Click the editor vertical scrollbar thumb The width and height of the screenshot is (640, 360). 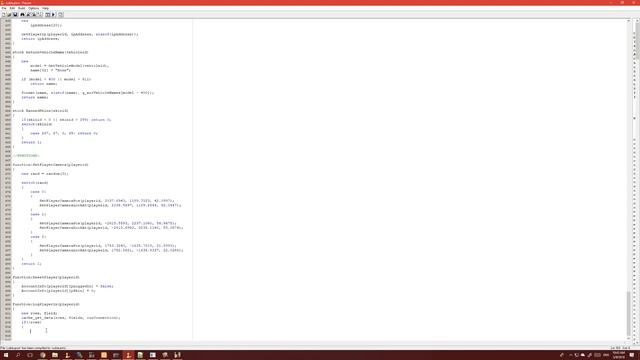point(629,313)
